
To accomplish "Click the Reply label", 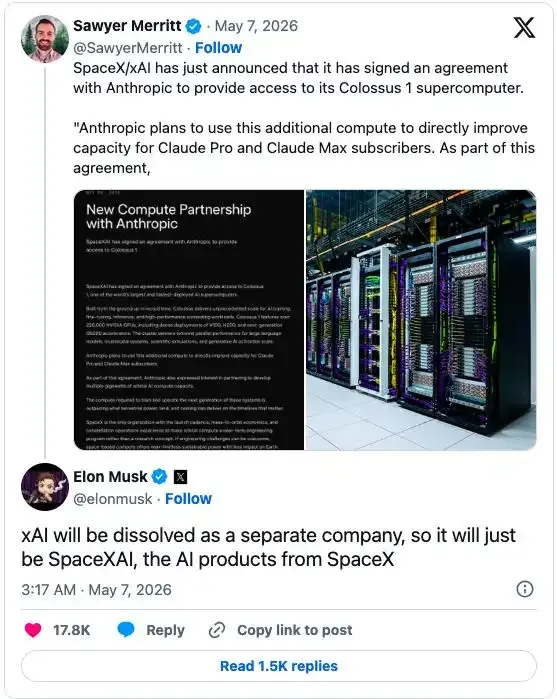I will pos(165,630).
